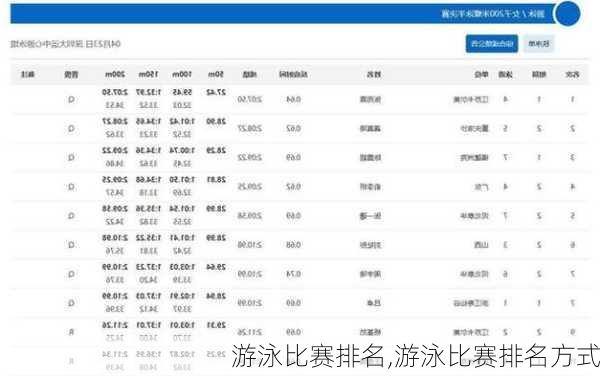Click the Q mark in the 2:09.25 row
Image resolution: width=600 pixels, height=376 pixels.
(71, 187)
